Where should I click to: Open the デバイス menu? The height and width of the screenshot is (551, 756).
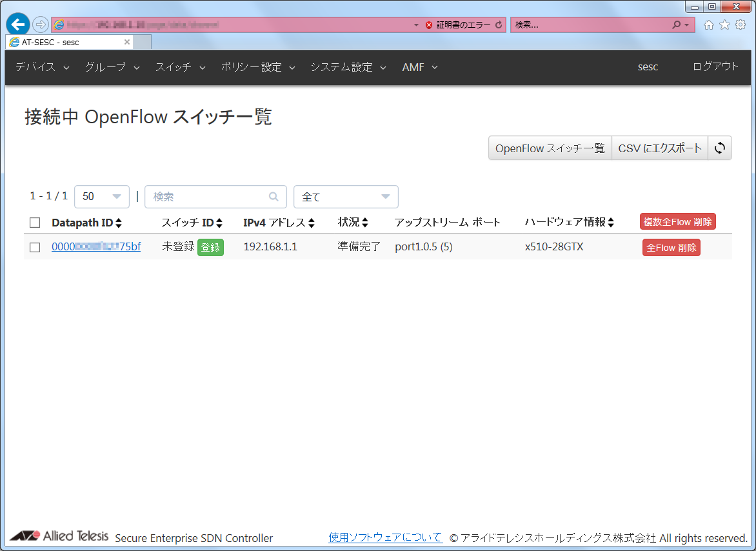click(x=43, y=68)
